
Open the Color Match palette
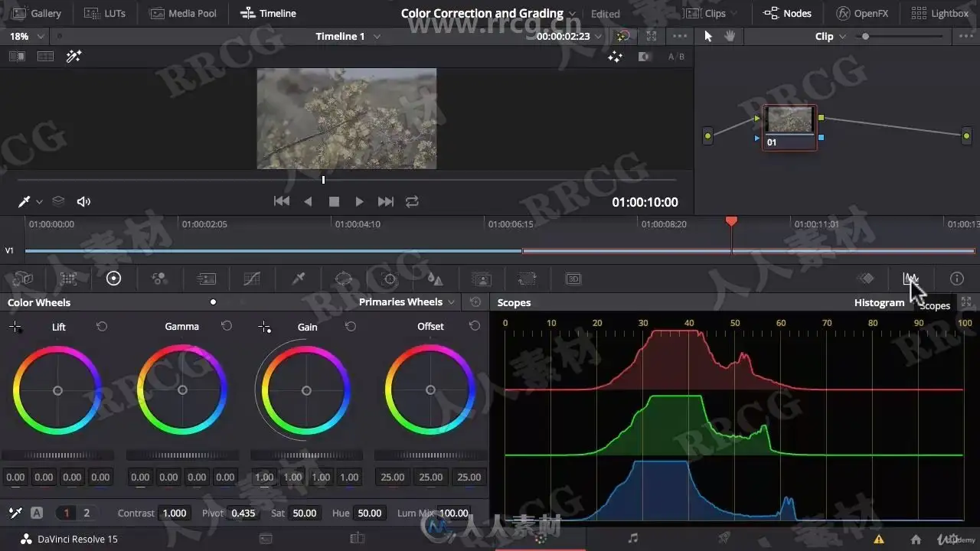[69, 279]
